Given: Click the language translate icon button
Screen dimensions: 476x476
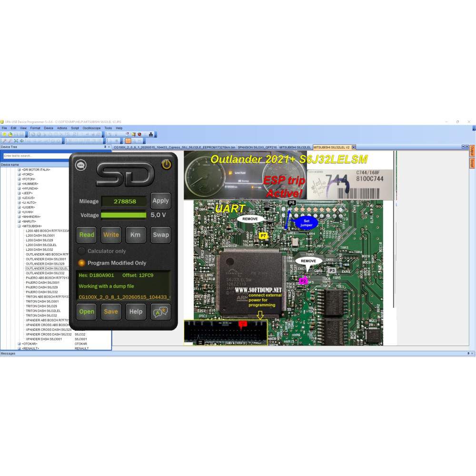Looking at the screenshot, I should (160, 311).
